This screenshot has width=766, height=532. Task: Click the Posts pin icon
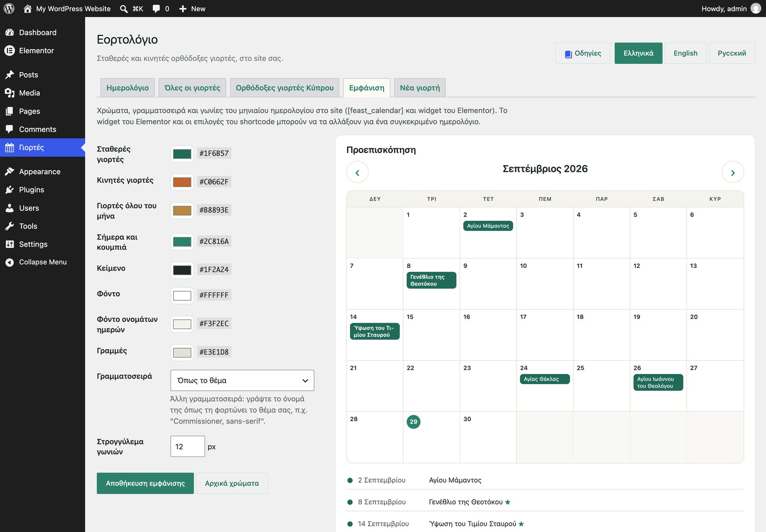(x=10, y=75)
